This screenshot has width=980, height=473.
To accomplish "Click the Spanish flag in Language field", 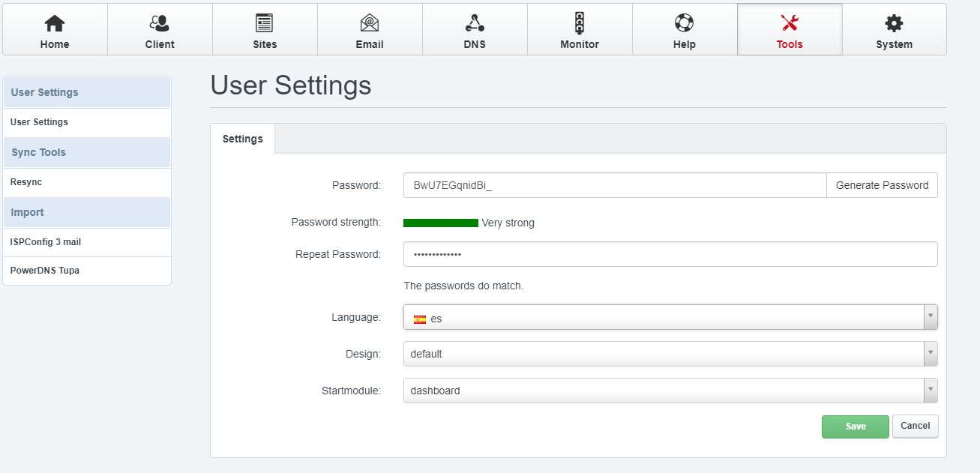I will tap(420, 319).
